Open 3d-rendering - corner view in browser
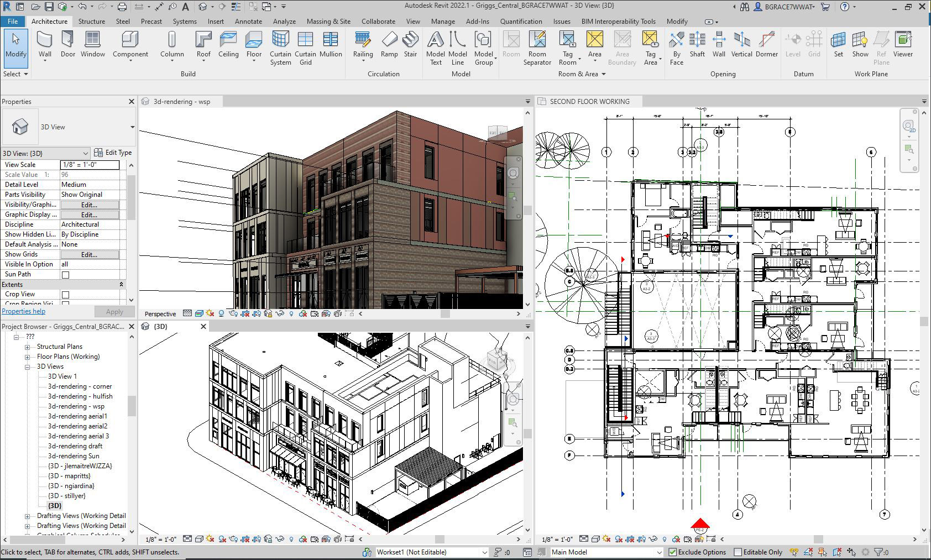Screen dimensions: 931x560 (x=80, y=386)
